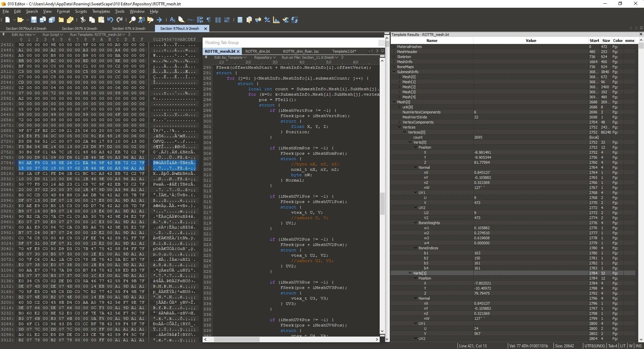Toggle the Word Wrap toolbar icon
This screenshot has width=644, height=349.
[200, 20]
